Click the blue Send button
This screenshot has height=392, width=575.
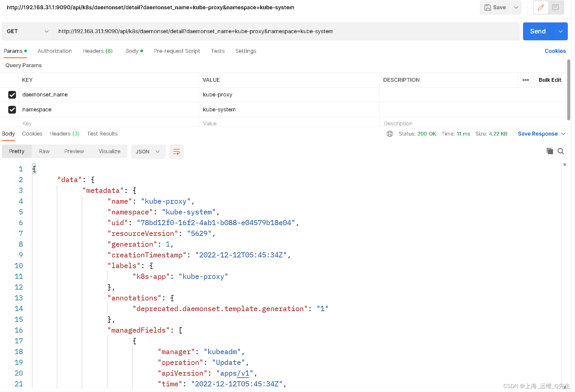[538, 31]
